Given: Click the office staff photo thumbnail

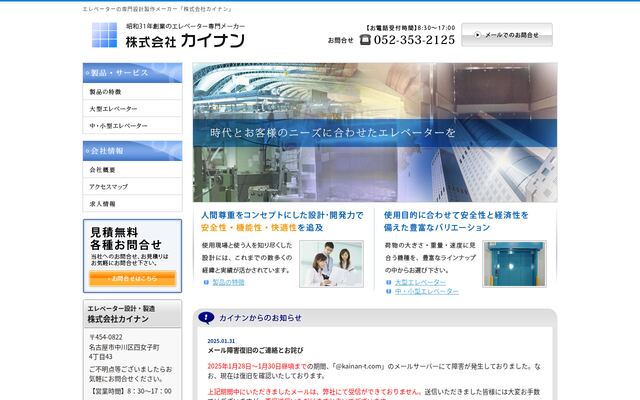Looking at the screenshot, I should pos(331,264).
